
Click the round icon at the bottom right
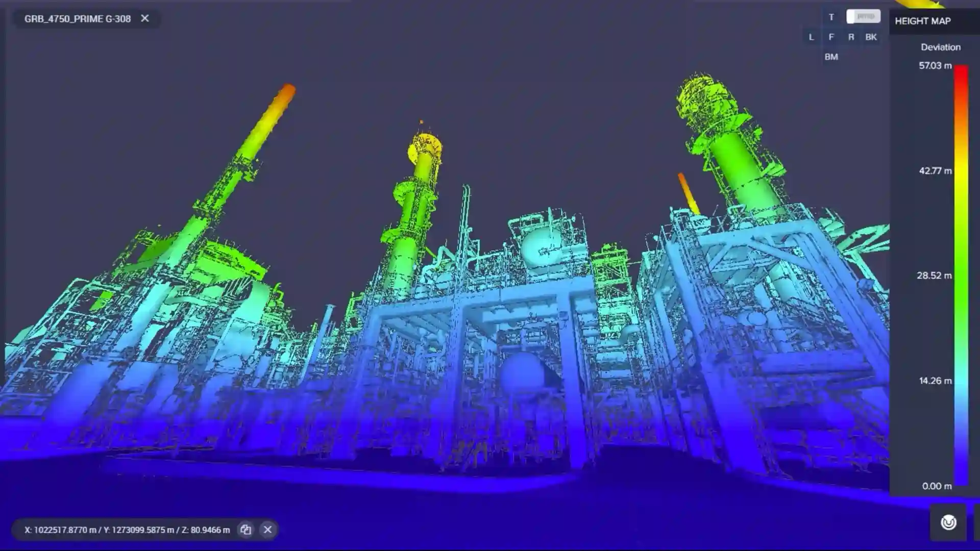coord(948,522)
